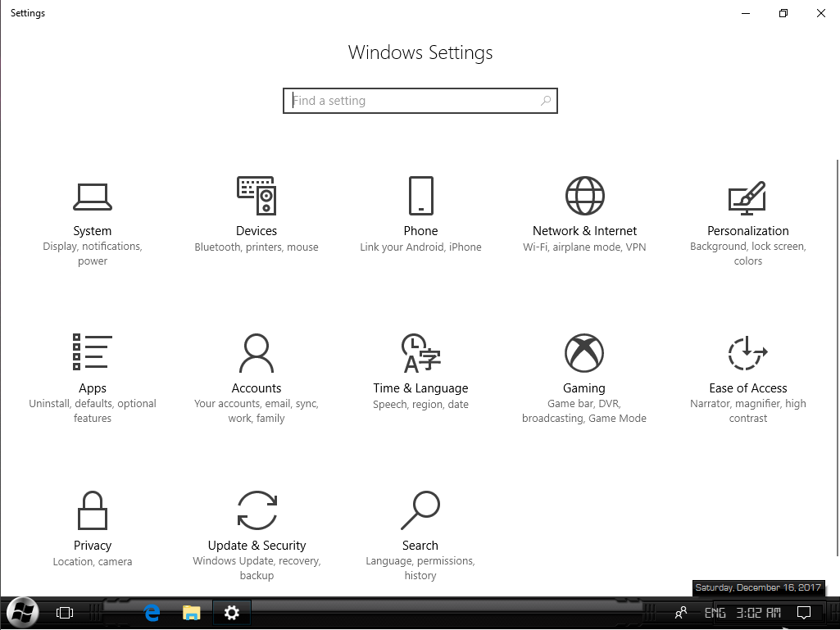The height and width of the screenshot is (630, 840).
Task: Click the Personalization label
Action: click(x=748, y=231)
